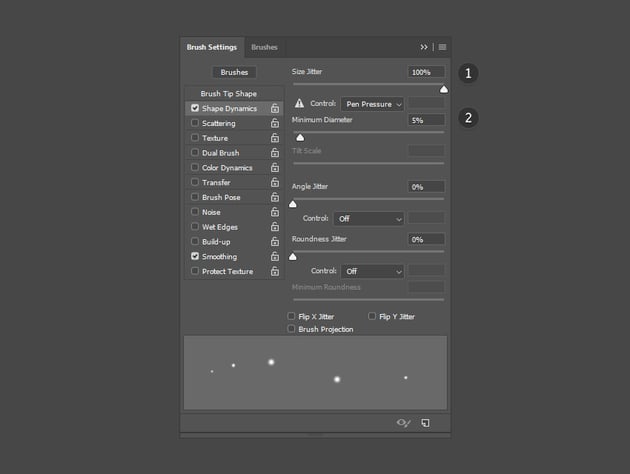Open the Brush Settings panel menu icon
This screenshot has height=474, width=630.
pos(442,47)
